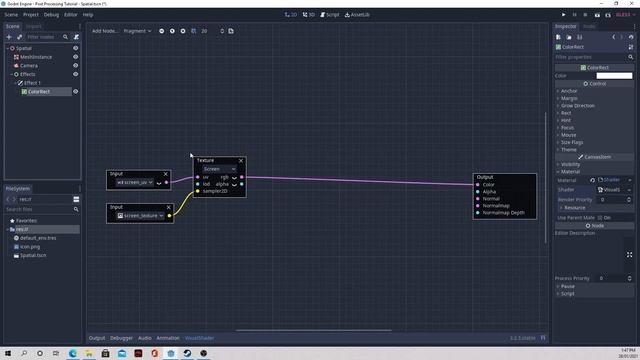Toggle visibility of ColorRect node
The height and width of the screenshot is (360, 640).
pyautogui.click(x=76, y=92)
